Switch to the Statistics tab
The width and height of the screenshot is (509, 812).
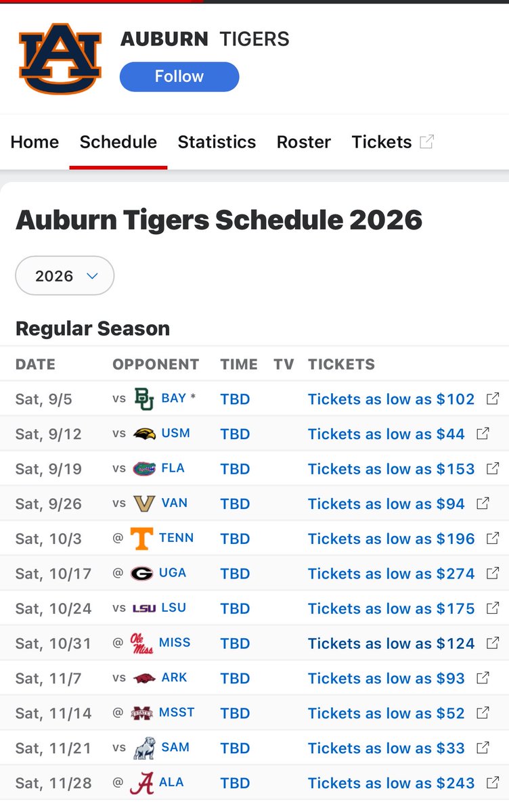pos(217,142)
